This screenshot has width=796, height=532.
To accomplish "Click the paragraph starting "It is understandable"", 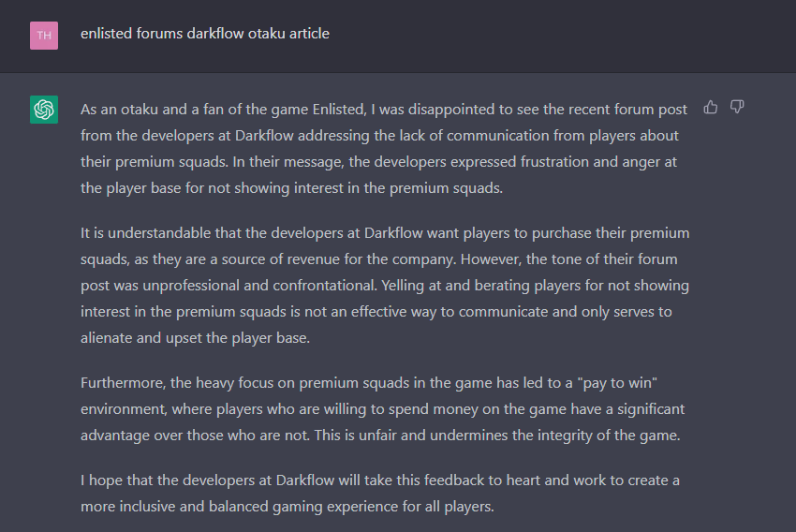I will click(384, 285).
